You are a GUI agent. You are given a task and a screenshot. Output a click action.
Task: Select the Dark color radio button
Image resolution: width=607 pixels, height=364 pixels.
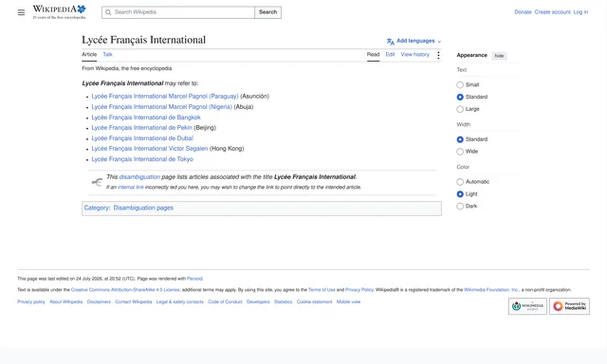coord(460,207)
